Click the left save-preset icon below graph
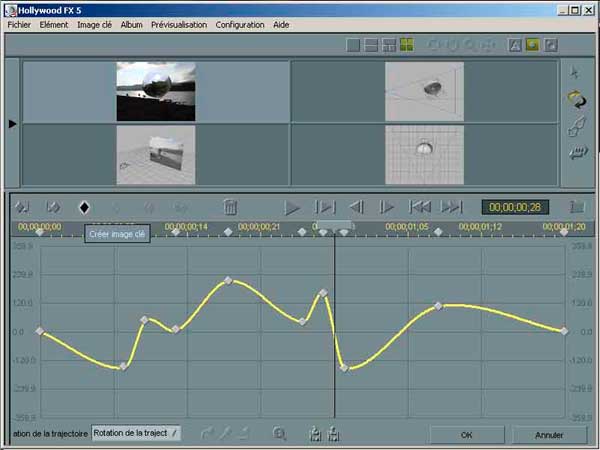 click(x=315, y=434)
